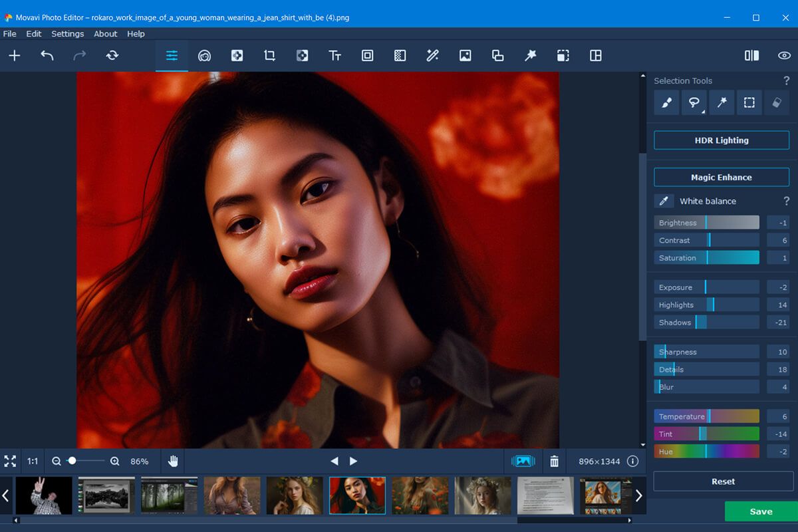Delete the current photo via trash icon

(x=554, y=461)
